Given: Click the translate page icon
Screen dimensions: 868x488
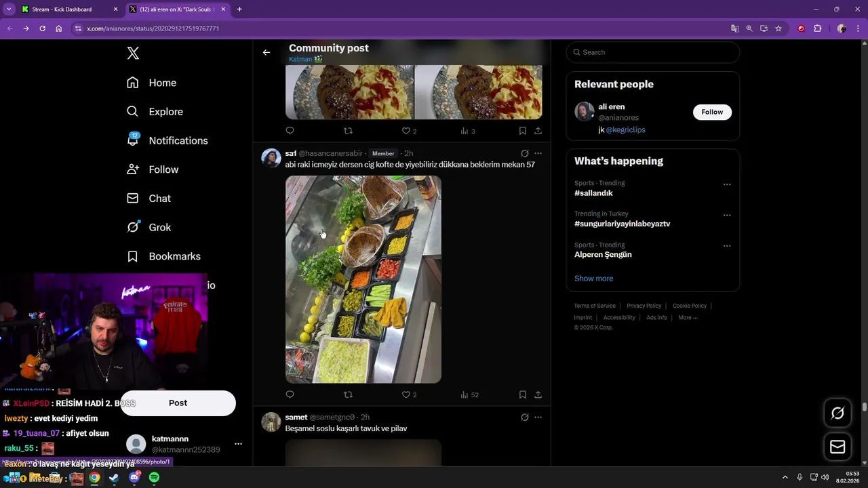Looking at the screenshot, I should tap(734, 28).
